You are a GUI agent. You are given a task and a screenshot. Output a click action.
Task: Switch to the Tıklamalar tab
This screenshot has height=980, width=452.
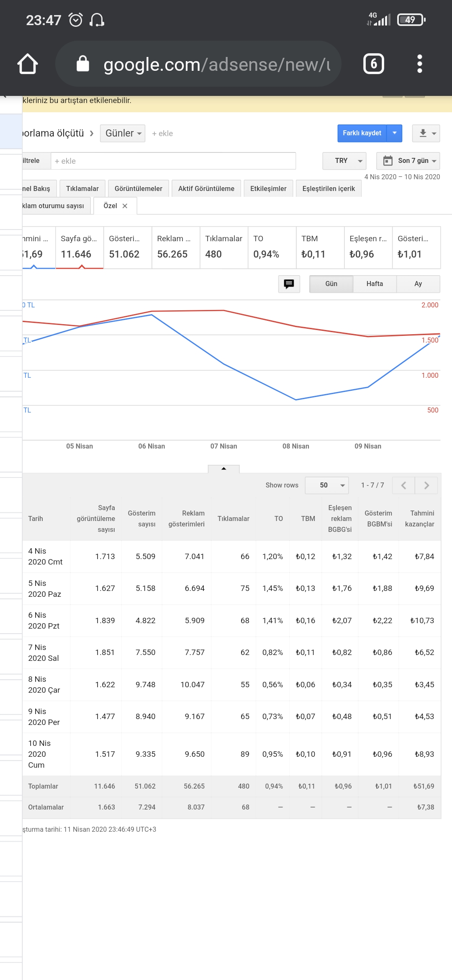tap(82, 189)
